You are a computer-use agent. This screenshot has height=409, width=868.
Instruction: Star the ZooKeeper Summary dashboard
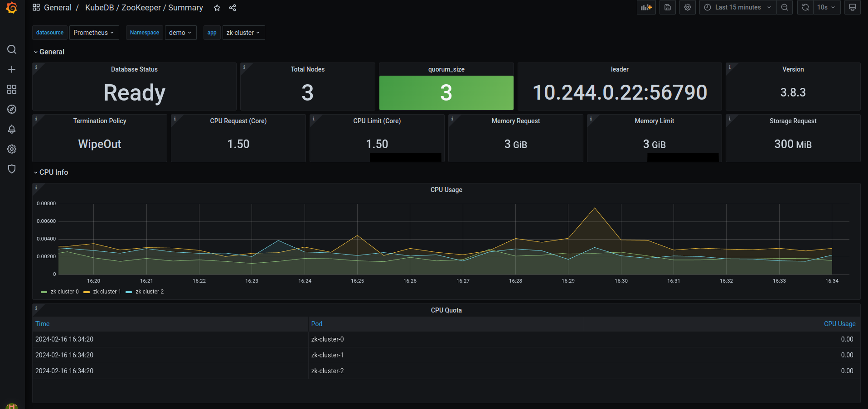217,8
